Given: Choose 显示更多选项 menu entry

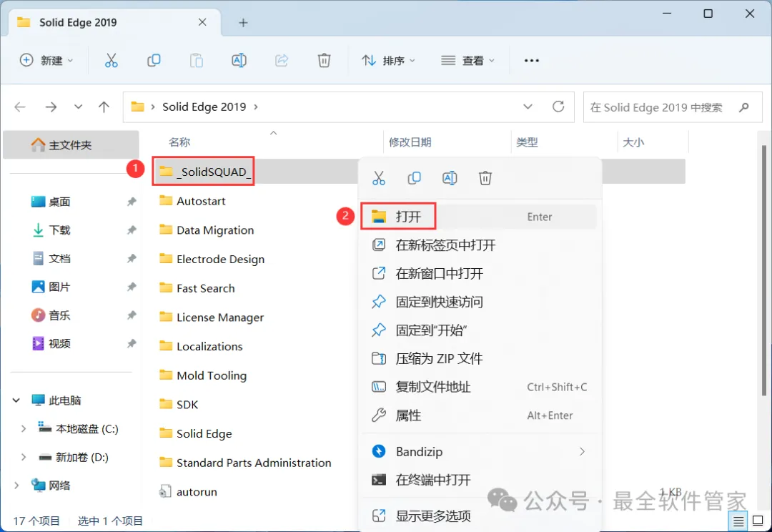Looking at the screenshot, I should click(479, 516).
